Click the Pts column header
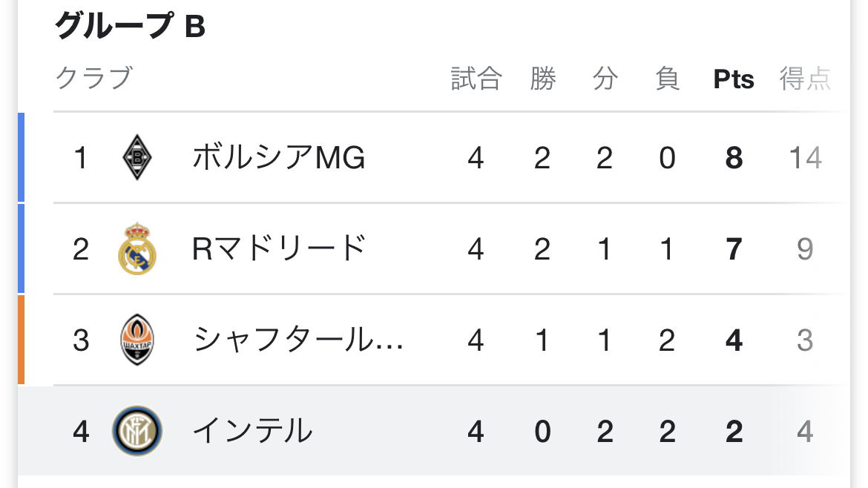This screenshot has width=868, height=488. pyautogui.click(x=734, y=79)
